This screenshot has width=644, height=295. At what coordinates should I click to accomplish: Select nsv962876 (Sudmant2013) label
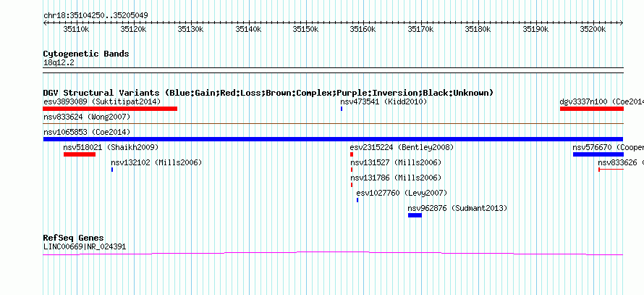click(x=457, y=208)
